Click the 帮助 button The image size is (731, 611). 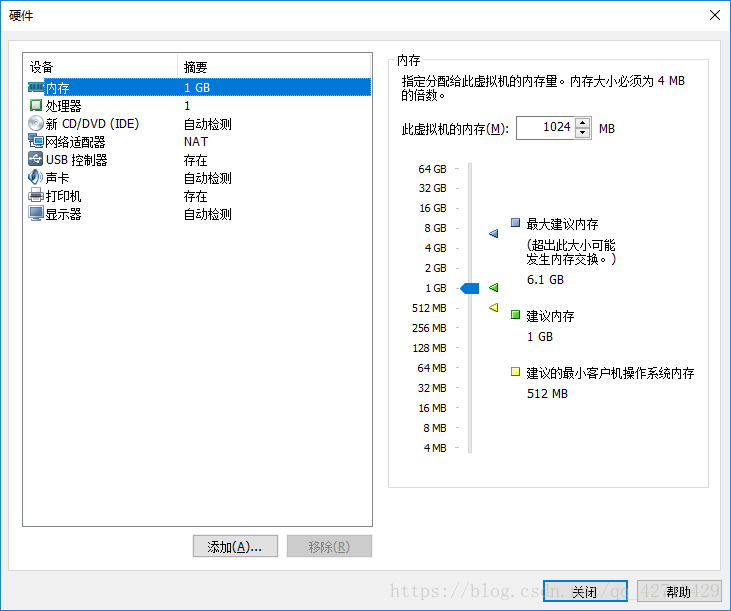(679, 591)
